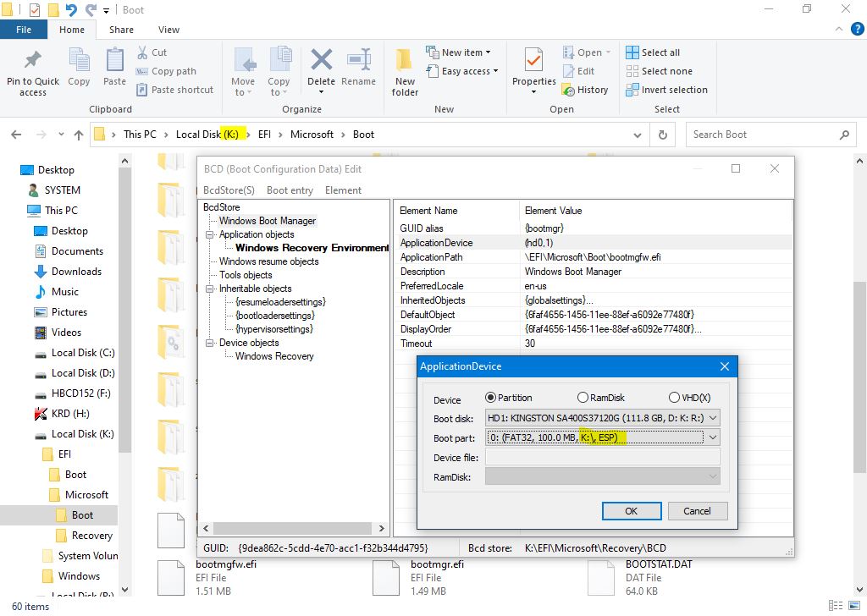Screen dimensions: 867x616
Task: Create a New folder using the ribbon icon
Action: pos(405,61)
